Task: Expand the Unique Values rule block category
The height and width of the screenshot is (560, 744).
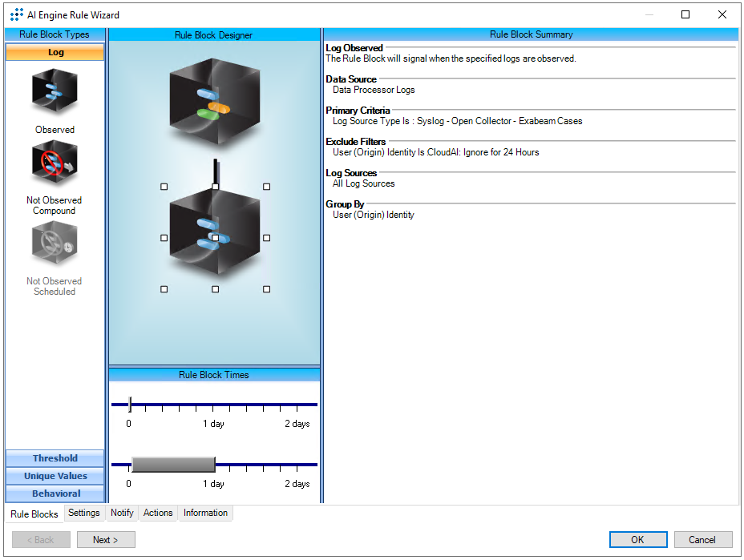Action: click(55, 476)
